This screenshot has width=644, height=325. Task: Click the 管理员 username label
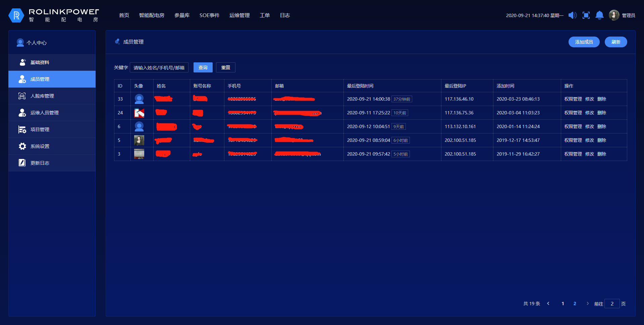(629, 15)
